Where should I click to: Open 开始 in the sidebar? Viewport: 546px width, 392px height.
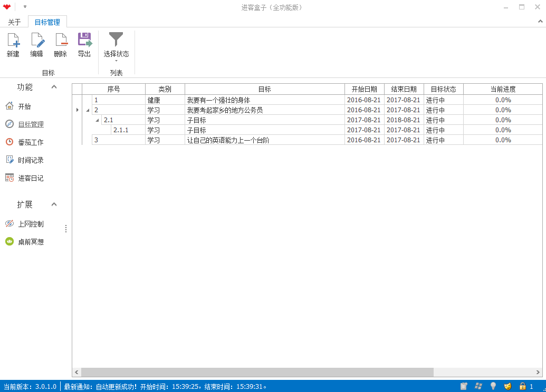tap(24, 106)
